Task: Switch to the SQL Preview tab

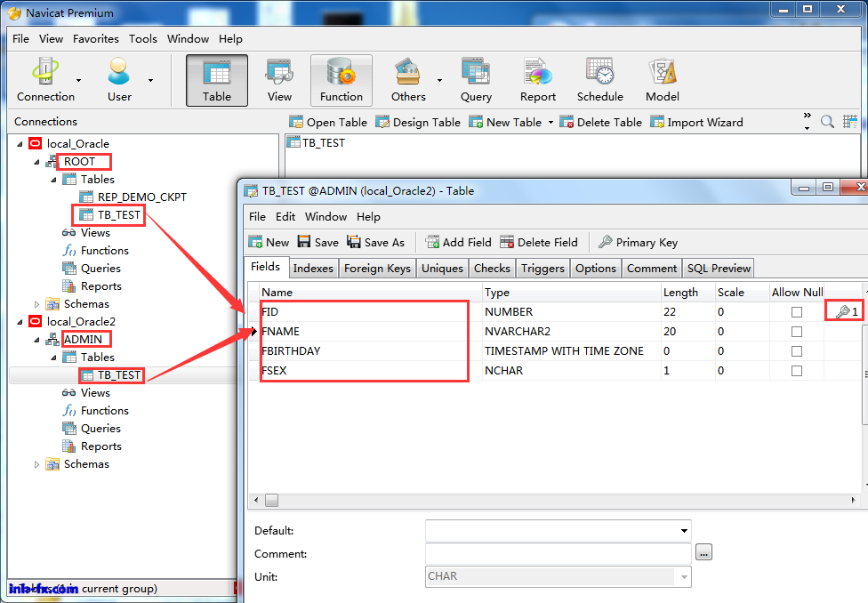Action: 719,268
